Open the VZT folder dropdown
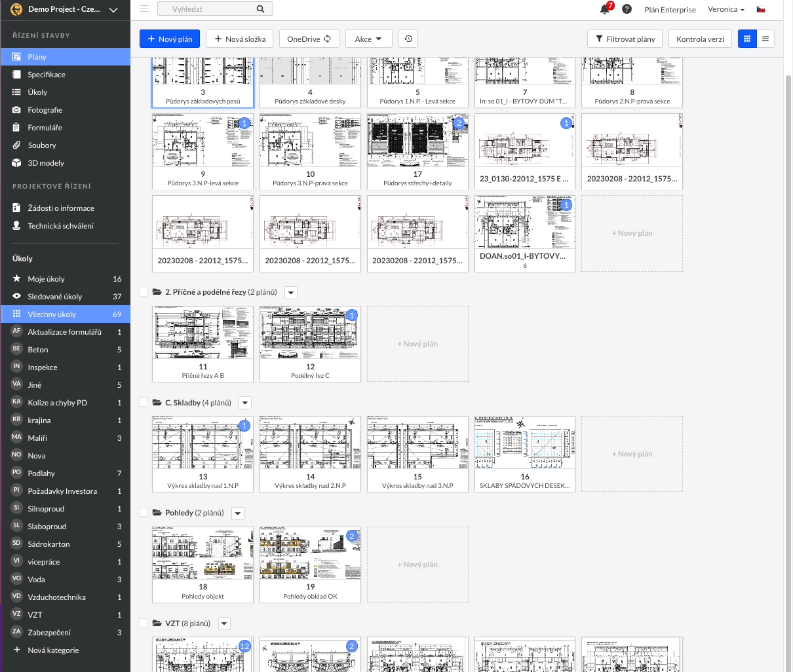 224,624
